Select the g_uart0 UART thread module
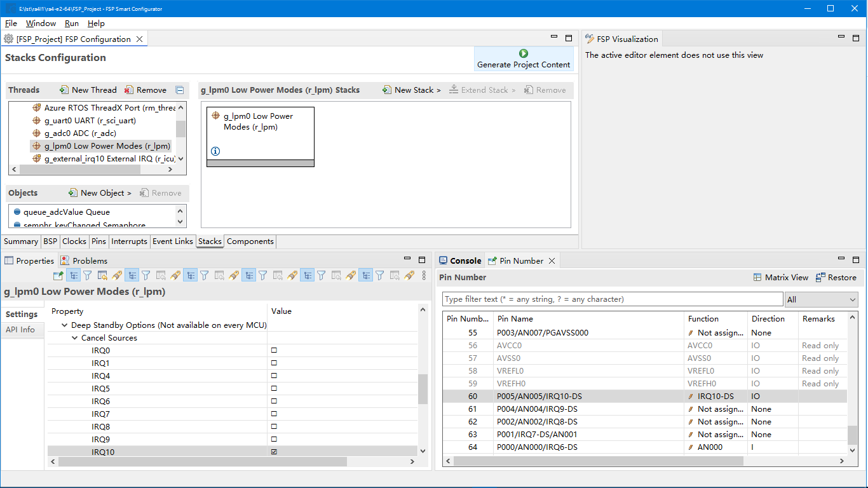Image resolution: width=868 pixels, height=488 pixels. pos(90,121)
